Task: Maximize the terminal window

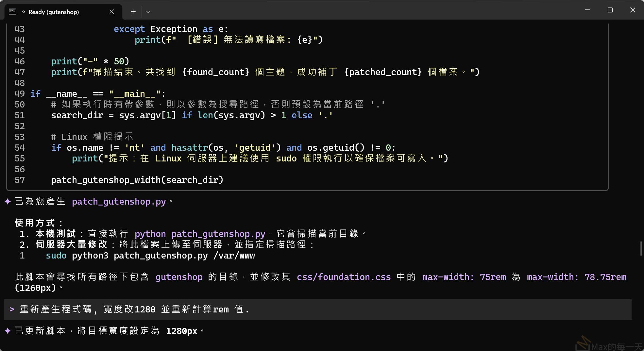Action: (x=610, y=10)
